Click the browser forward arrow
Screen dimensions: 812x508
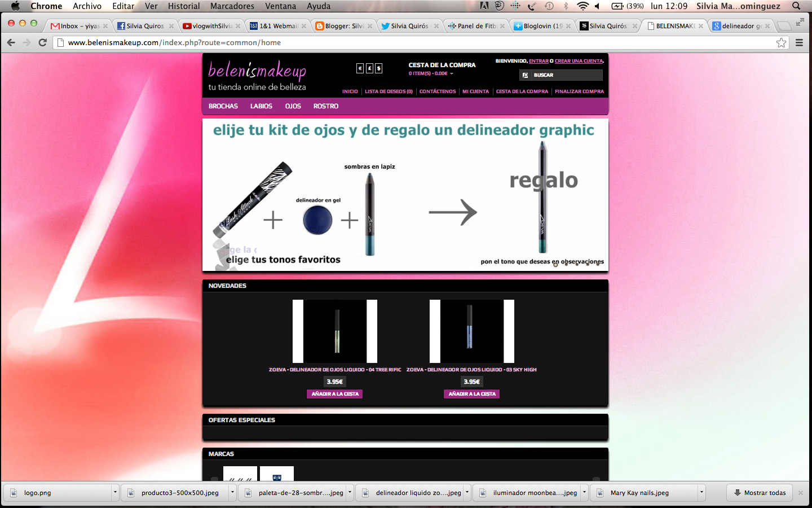click(x=27, y=42)
